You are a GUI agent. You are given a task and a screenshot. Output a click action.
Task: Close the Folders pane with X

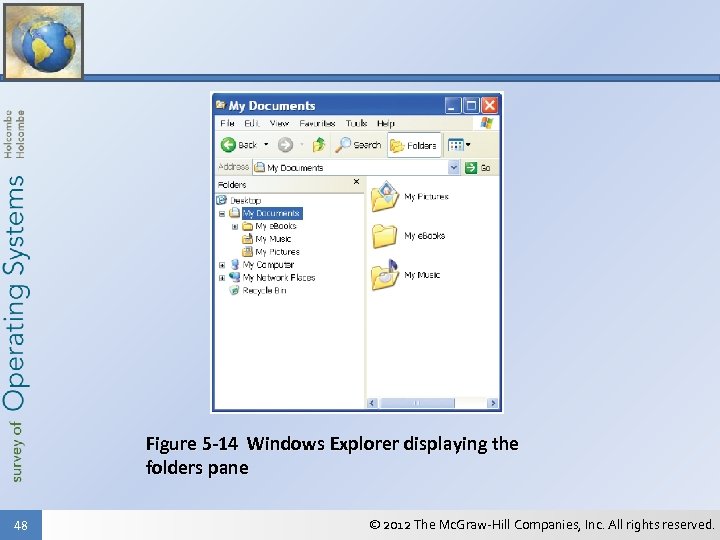click(x=356, y=182)
